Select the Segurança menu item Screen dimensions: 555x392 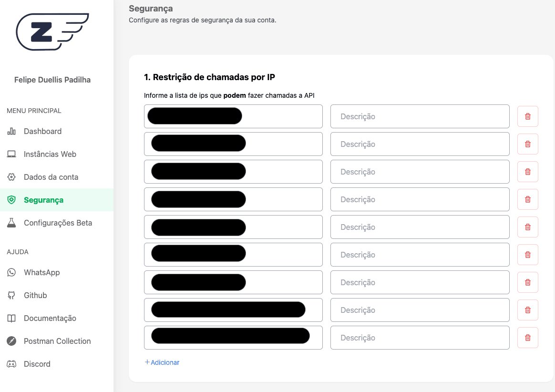[x=43, y=200]
